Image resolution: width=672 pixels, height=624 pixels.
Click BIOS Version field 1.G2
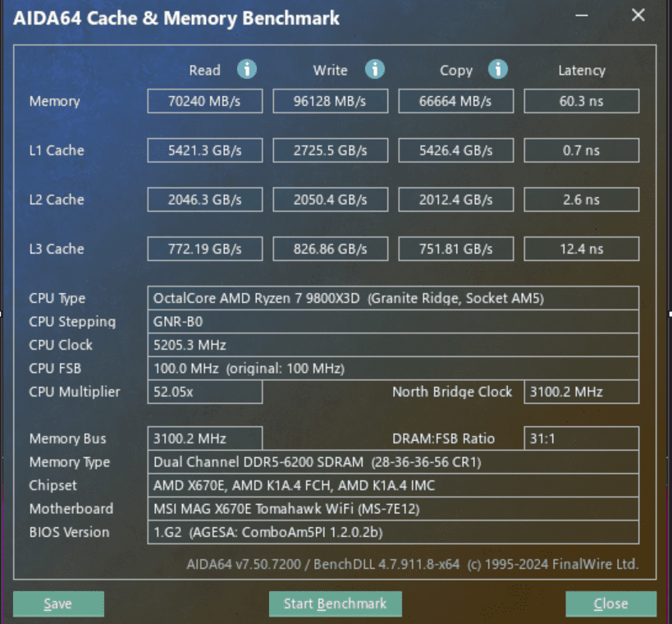[x=393, y=532]
